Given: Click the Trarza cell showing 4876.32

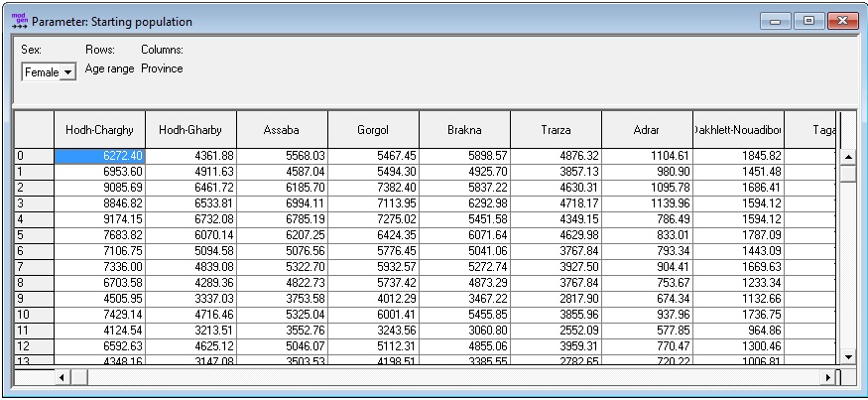Looking at the screenshot, I should (556, 156).
